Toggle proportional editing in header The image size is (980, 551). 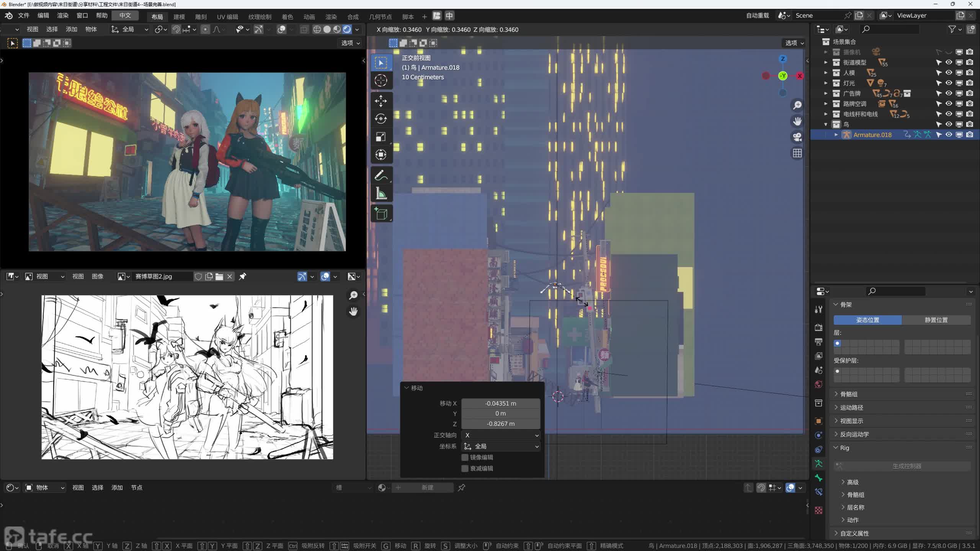click(x=205, y=29)
